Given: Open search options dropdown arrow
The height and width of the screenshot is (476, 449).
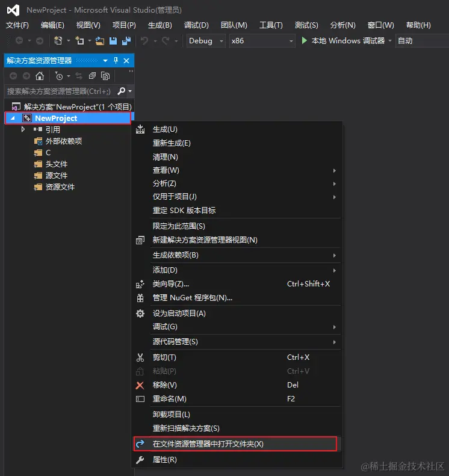Looking at the screenshot, I should point(130,91).
